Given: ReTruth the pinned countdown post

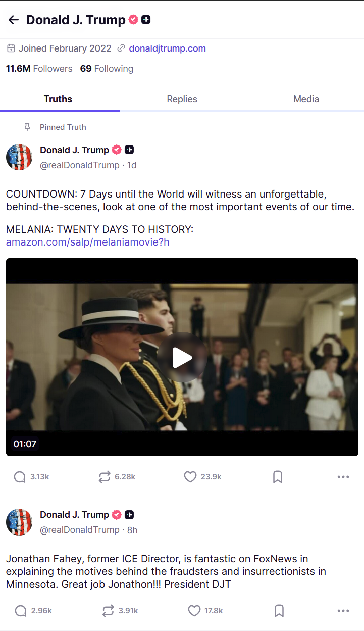Looking at the screenshot, I should 105,477.
